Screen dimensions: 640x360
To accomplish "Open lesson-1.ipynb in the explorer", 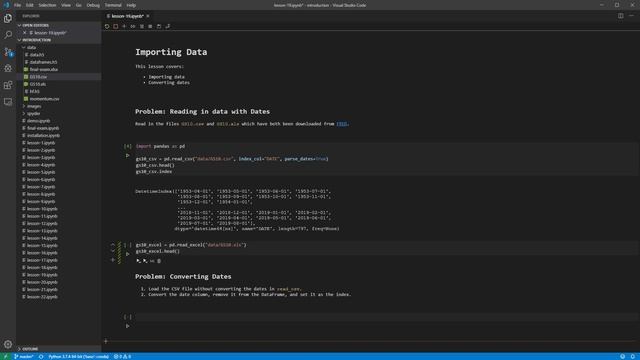I will pyautogui.click(x=58, y=143).
